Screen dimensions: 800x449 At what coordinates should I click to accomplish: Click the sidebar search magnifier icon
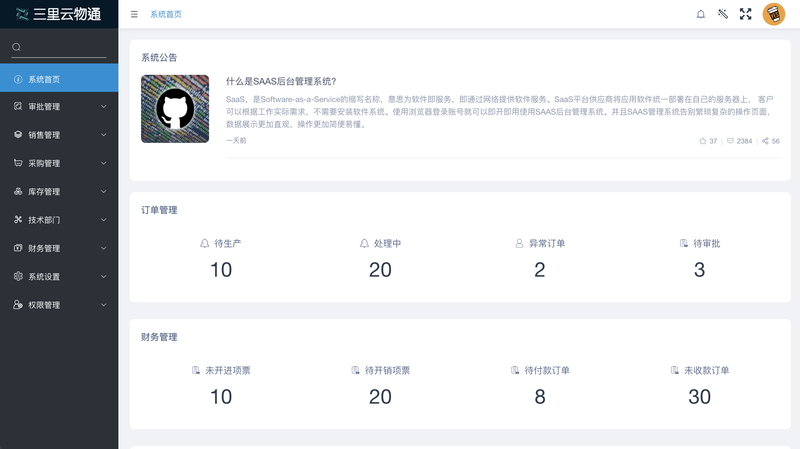[16, 47]
